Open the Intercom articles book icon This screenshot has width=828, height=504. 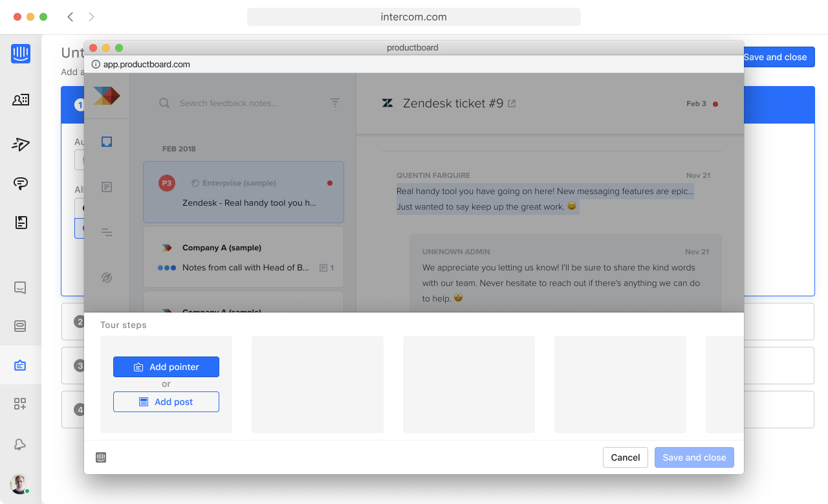pyautogui.click(x=21, y=223)
